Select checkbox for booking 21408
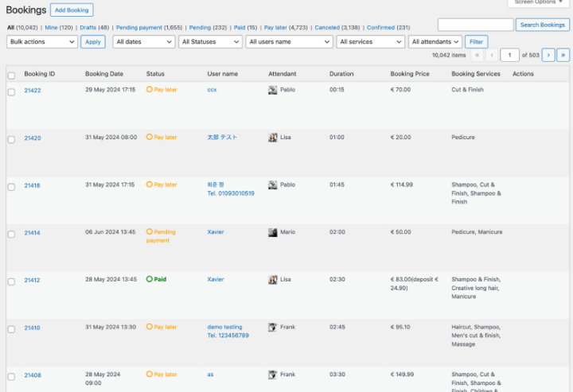Screen dimensions: 573x392 click(11, 377)
